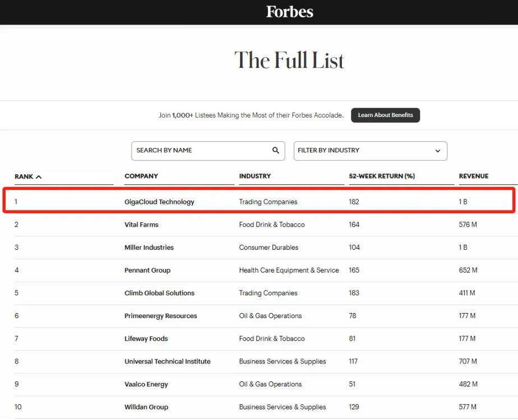Open GigaCloud Technology company link
The image size is (518, 420).
point(159,202)
